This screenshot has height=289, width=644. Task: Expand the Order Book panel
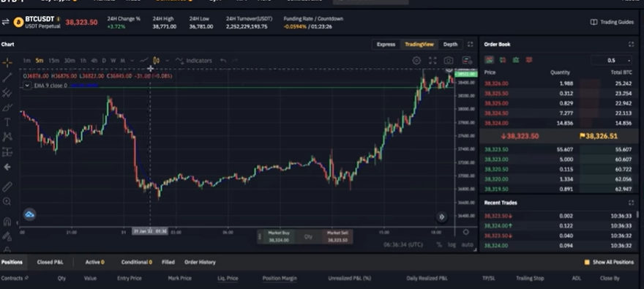[632, 45]
